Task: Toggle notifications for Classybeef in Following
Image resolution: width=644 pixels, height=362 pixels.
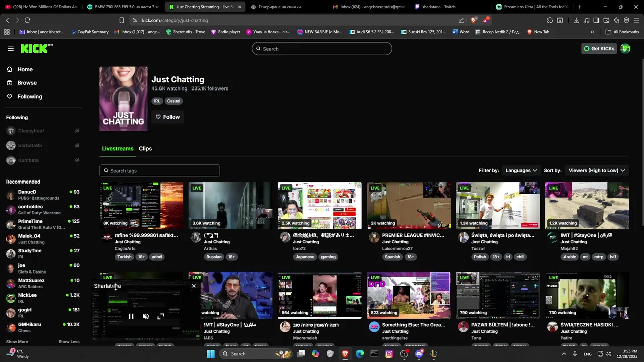Action: [x=77, y=131]
